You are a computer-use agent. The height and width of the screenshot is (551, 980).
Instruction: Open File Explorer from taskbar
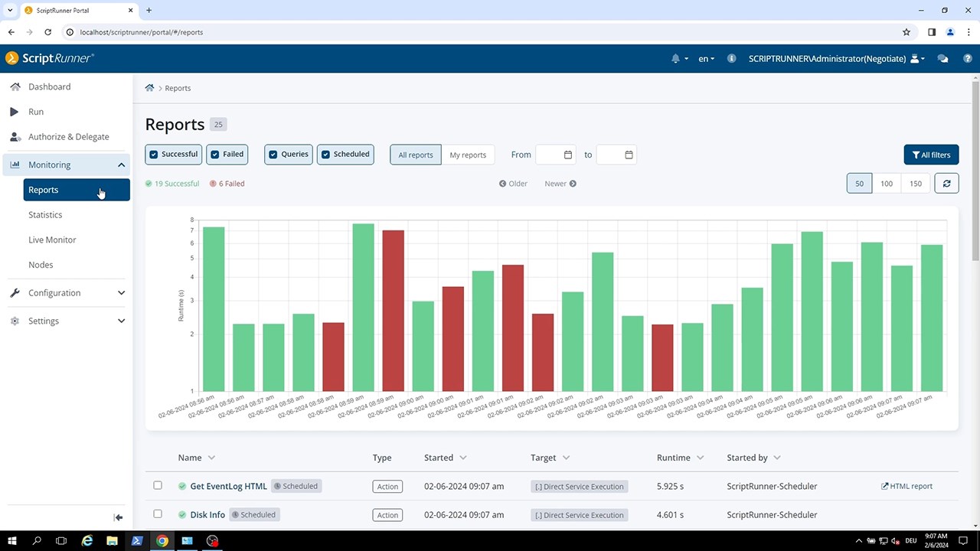(112, 541)
